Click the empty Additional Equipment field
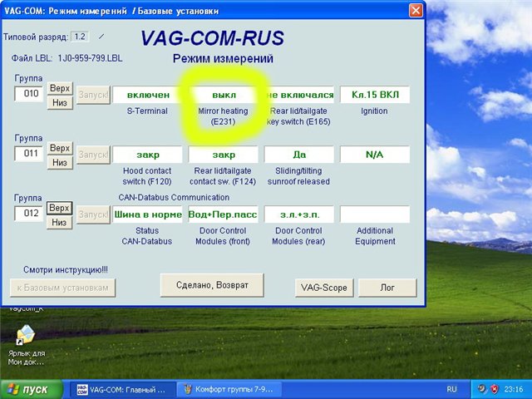The image size is (532, 399). [x=375, y=214]
